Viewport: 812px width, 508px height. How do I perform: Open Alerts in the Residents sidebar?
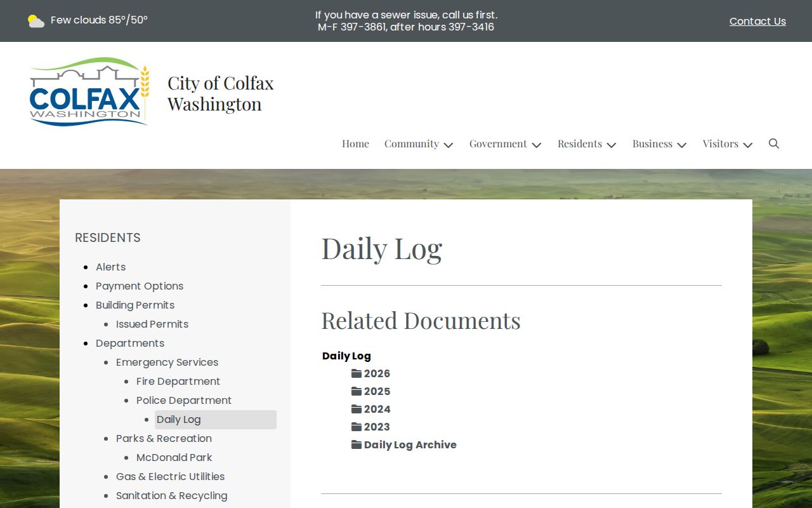click(x=110, y=267)
